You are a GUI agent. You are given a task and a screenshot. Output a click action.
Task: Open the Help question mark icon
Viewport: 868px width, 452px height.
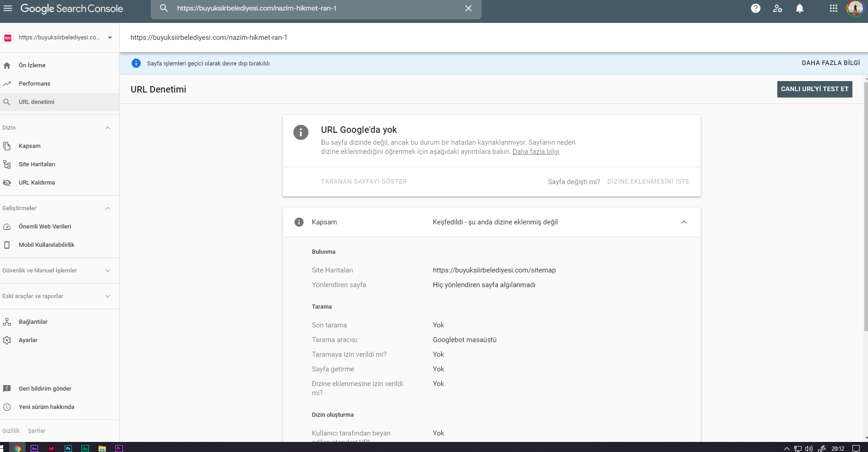point(756,8)
